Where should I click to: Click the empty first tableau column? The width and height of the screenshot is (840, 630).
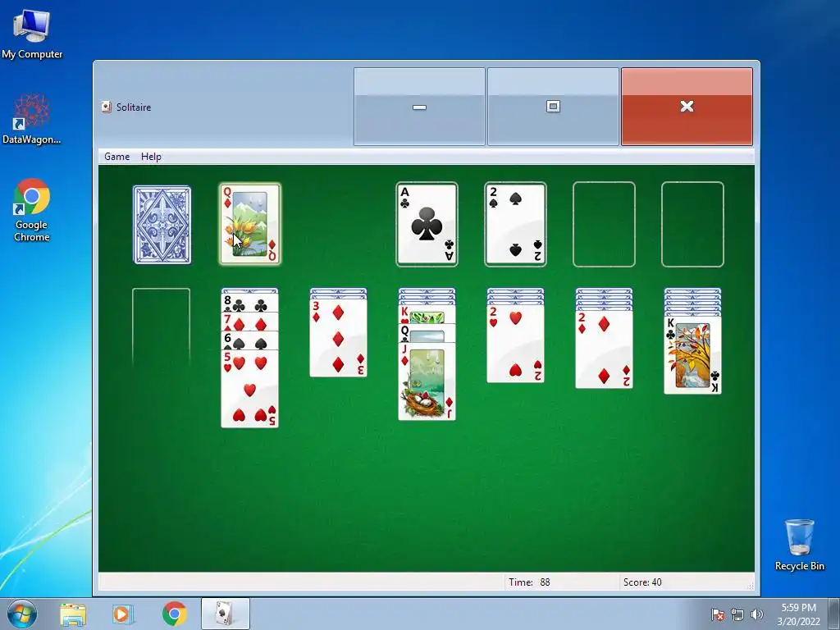(x=162, y=328)
